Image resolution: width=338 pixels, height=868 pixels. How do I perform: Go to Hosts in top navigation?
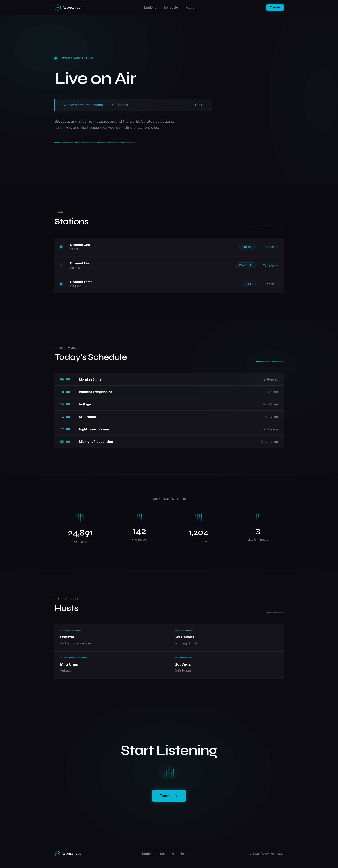190,7
